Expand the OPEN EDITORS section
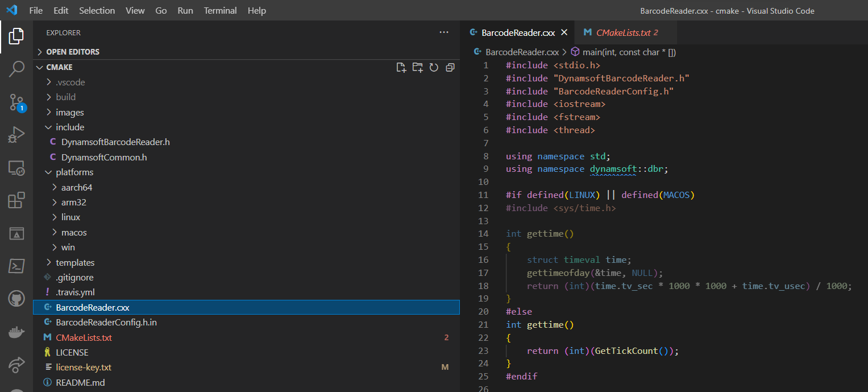The width and height of the screenshot is (868, 392). (x=73, y=52)
